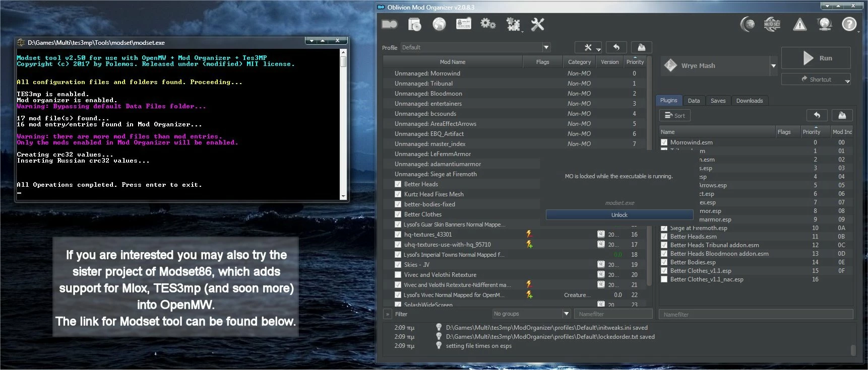This screenshot has width=868, height=370.
Task: Toggle the Skies - .IV mod checkbox
Action: click(398, 265)
